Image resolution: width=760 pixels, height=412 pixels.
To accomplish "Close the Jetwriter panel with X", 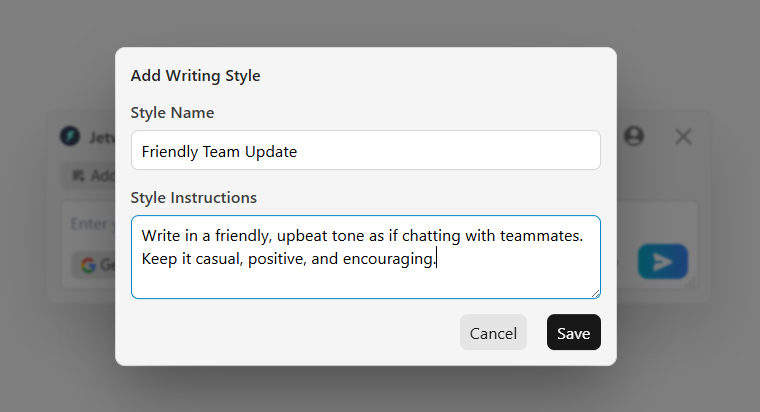I will coord(683,136).
